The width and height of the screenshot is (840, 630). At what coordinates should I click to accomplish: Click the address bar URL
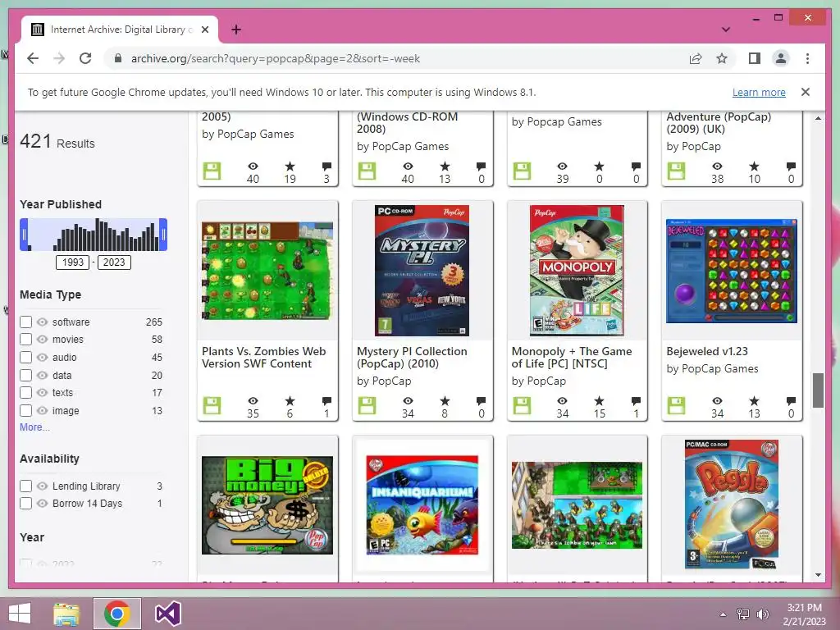point(276,58)
